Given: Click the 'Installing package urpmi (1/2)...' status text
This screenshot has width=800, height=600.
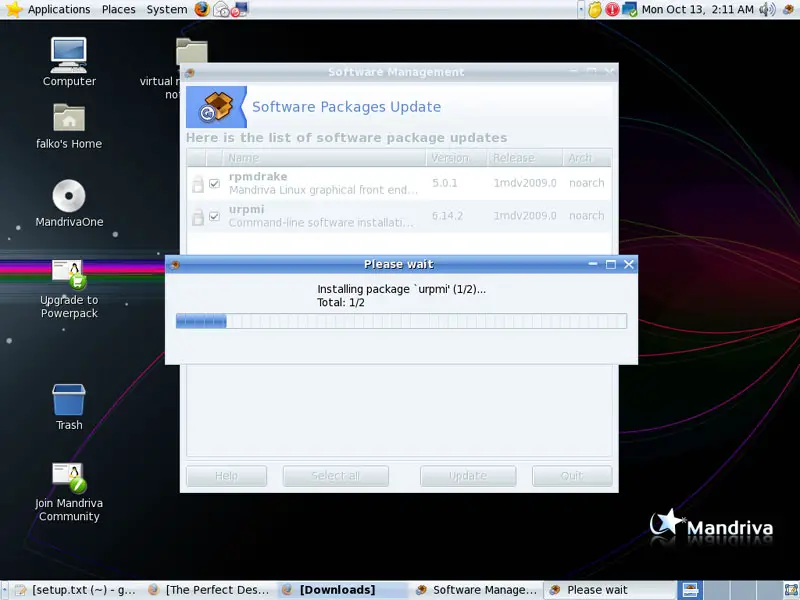Looking at the screenshot, I should (402, 289).
